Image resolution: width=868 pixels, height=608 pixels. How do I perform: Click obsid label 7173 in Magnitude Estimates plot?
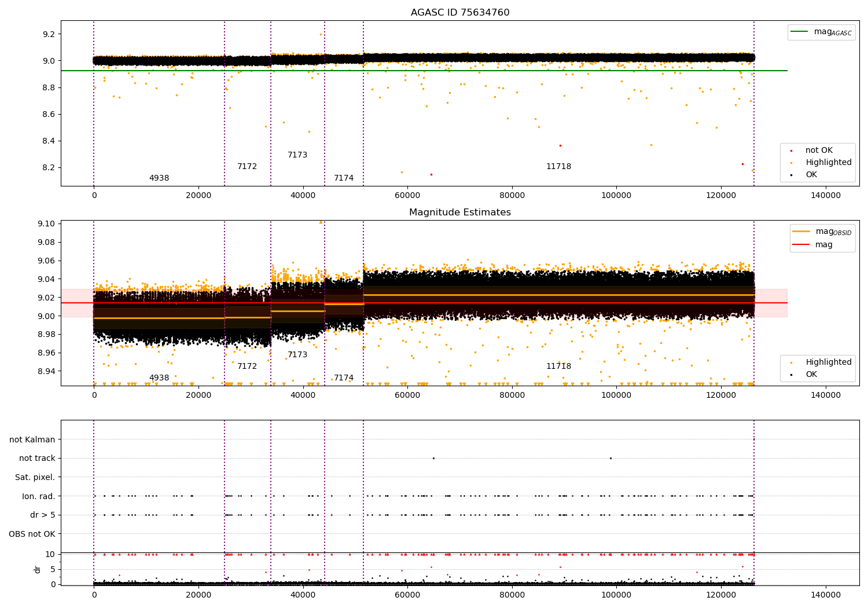[x=297, y=355]
